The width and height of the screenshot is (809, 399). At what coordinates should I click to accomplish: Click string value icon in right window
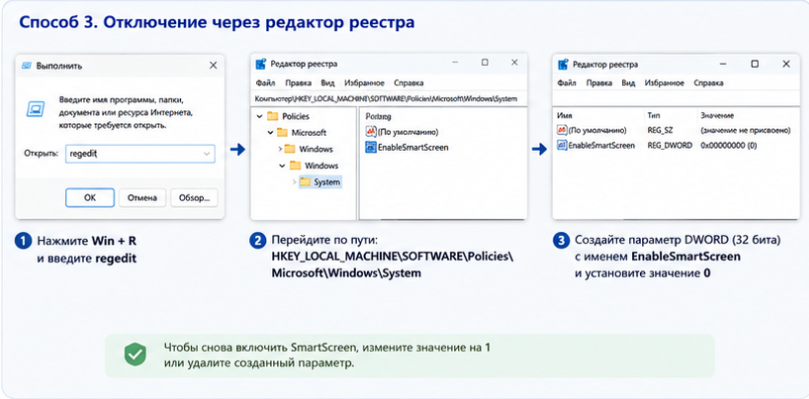point(562,130)
